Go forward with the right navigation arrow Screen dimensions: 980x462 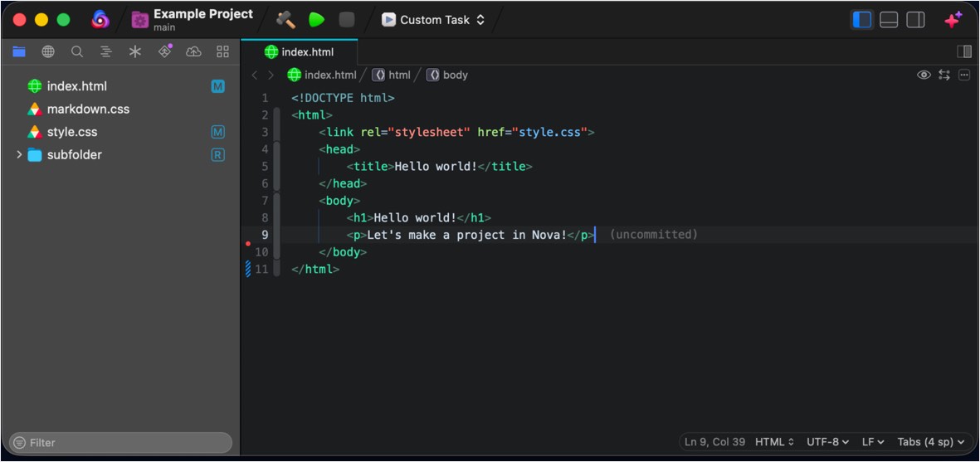[x=271, y=75]
